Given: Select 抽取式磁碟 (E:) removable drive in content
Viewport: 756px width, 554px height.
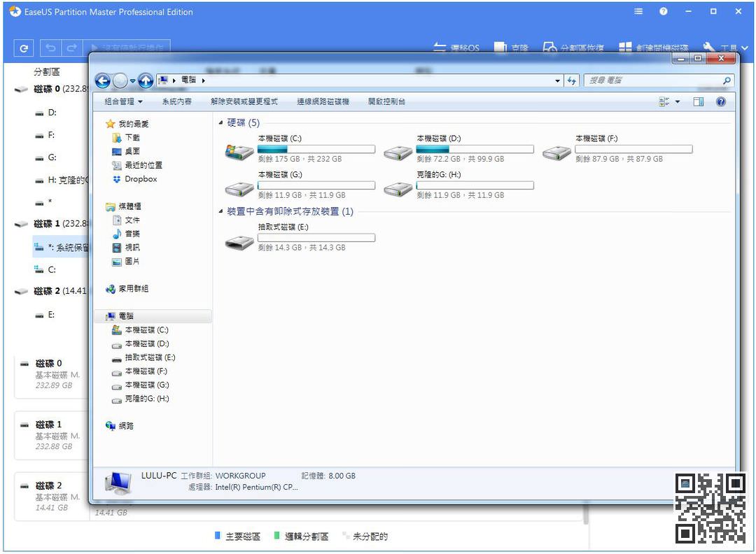Looking at the screenshot, I should [x=300, y=237].
